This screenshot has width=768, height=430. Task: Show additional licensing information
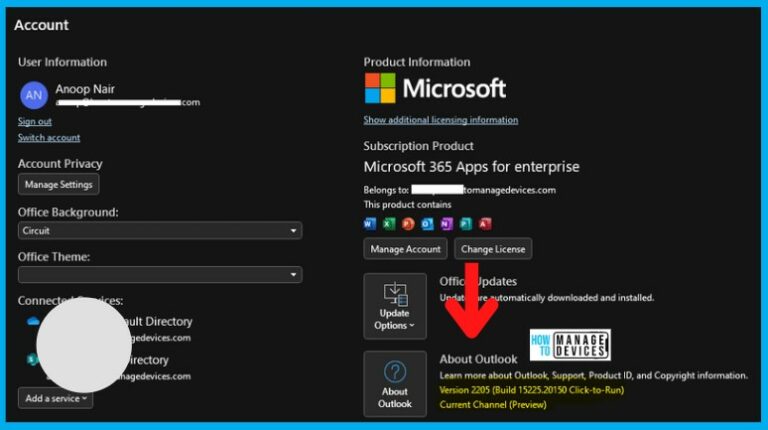441,120
